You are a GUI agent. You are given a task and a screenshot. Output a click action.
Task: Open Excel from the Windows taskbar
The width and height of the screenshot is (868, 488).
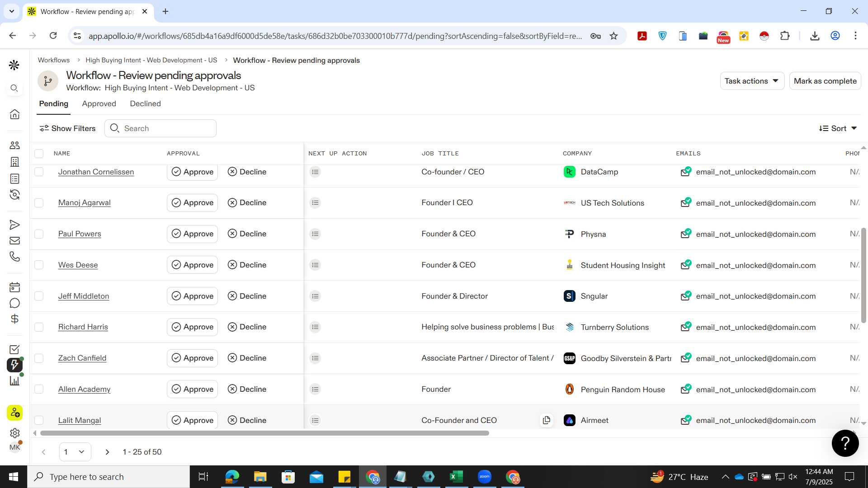456,477
